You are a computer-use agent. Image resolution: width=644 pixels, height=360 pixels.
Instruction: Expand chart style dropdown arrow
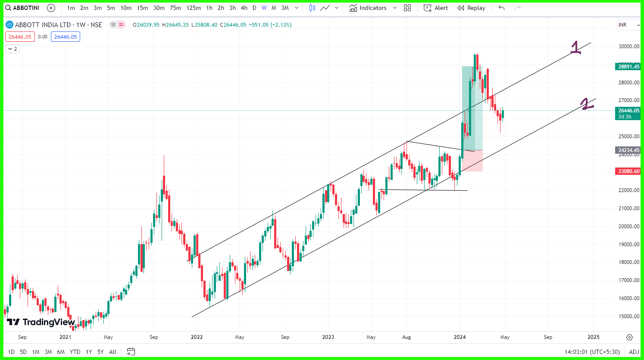point(337,8)
